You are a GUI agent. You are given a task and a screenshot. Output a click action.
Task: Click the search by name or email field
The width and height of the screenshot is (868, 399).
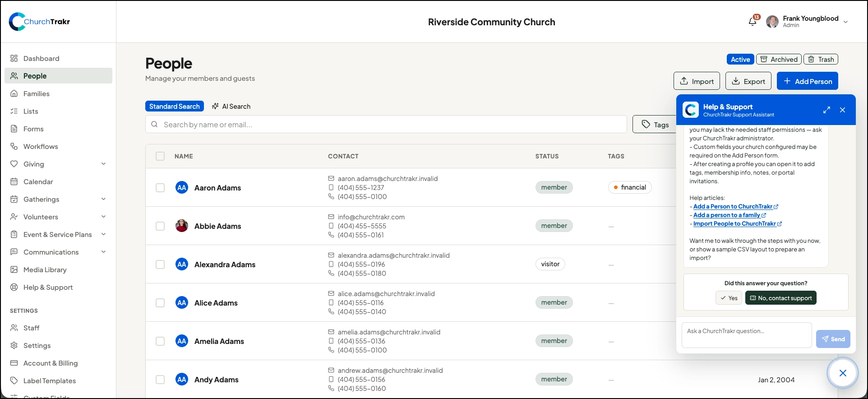point(386,124)
